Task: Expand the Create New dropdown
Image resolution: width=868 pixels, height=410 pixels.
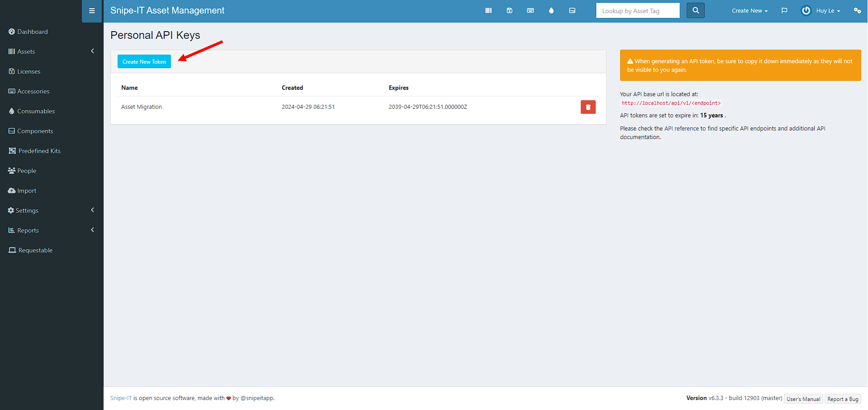Action: (750, 11)
